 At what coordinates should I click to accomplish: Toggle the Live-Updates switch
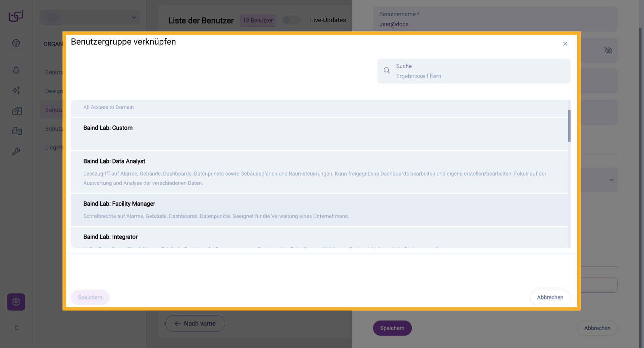(x=291, y=20)
